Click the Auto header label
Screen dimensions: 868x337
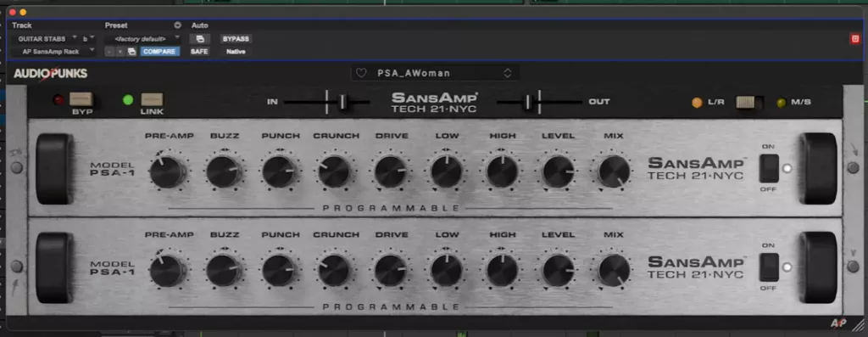[x=200, y=25]
